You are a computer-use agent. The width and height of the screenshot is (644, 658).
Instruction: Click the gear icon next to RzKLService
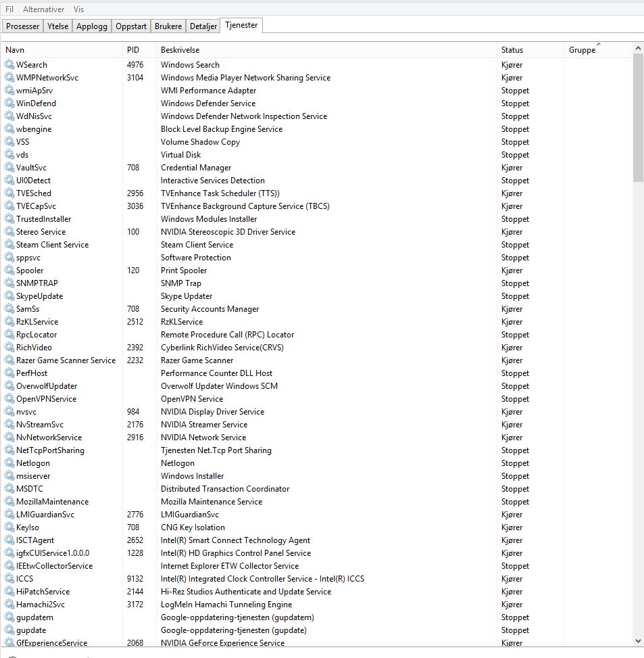click(x=9, y=321)
